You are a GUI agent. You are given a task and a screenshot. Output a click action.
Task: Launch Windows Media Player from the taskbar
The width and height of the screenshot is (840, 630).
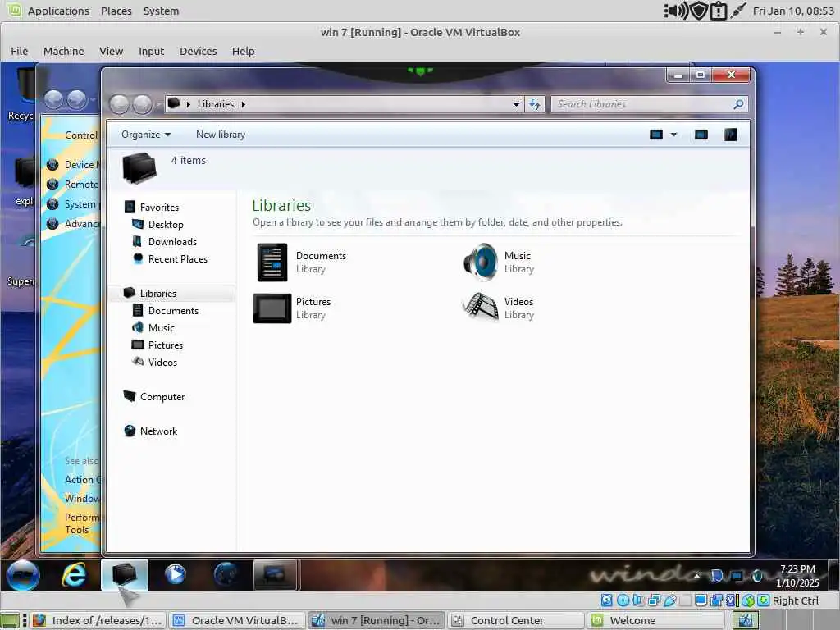click(x=175, y=575)
